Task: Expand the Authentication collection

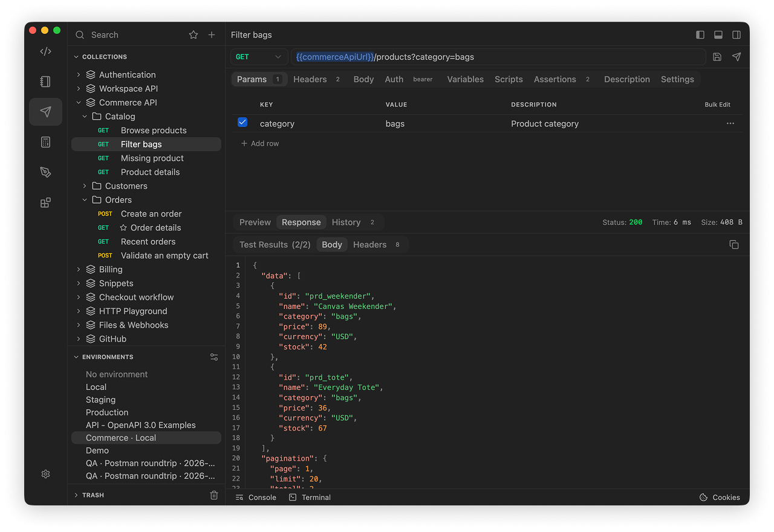Action: [79, 75]
